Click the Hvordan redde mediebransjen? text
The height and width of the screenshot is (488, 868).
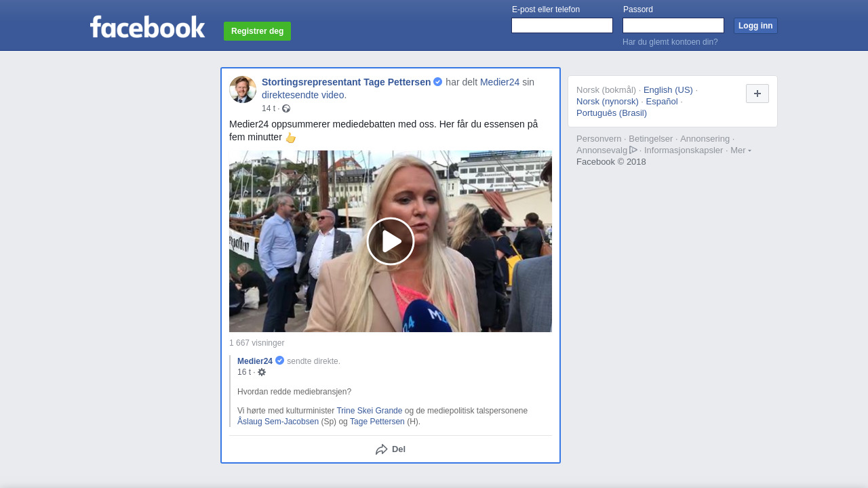click(294, 392)
